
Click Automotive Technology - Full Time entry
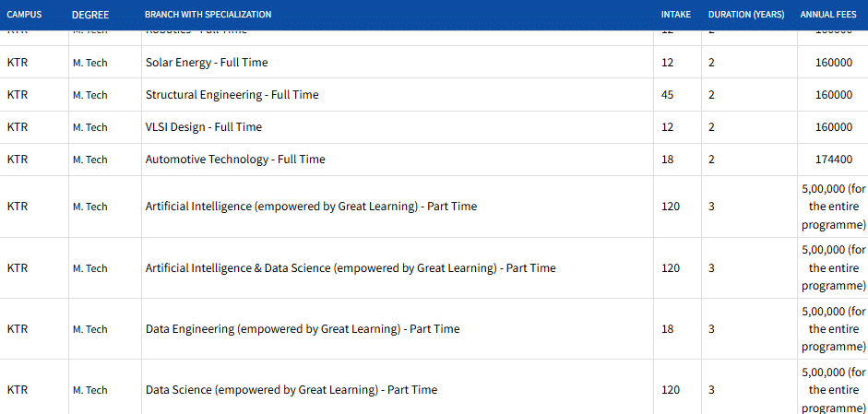(x=235, y=160)
